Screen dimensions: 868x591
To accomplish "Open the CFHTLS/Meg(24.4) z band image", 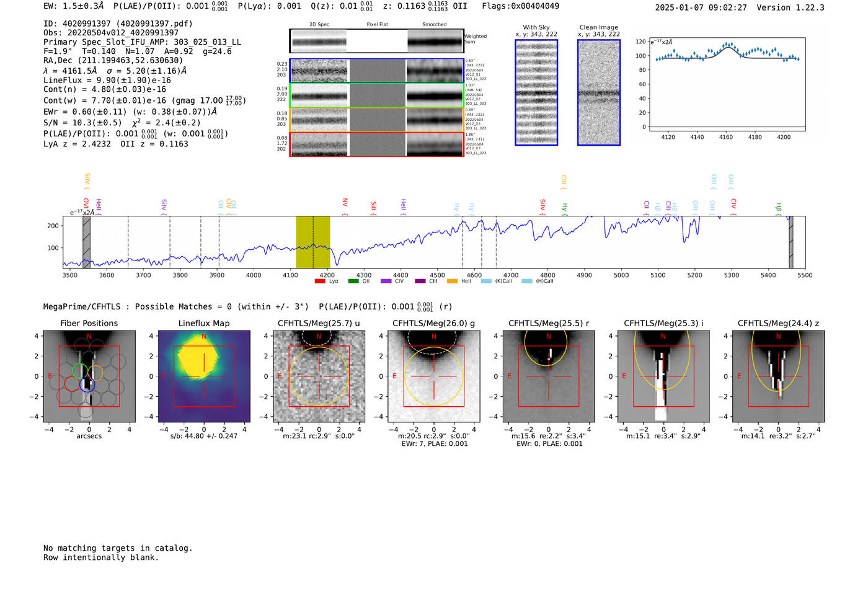I will (778, 376).
